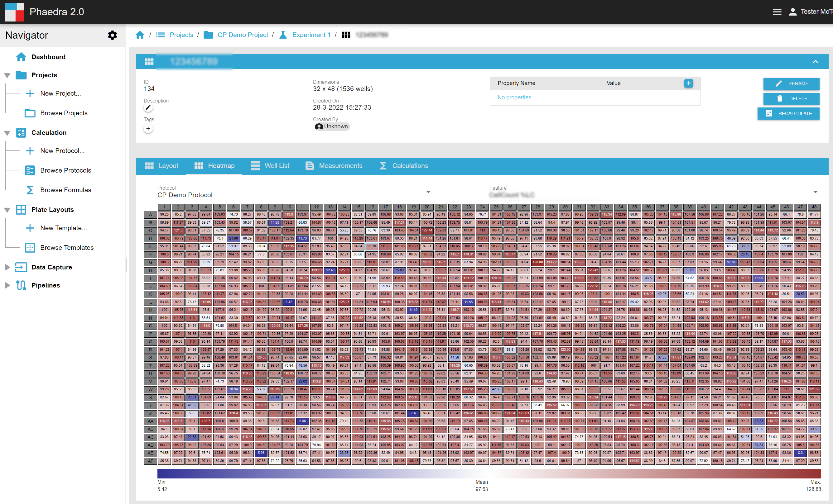Open the hamburger menu in top bar

[777, 12]
